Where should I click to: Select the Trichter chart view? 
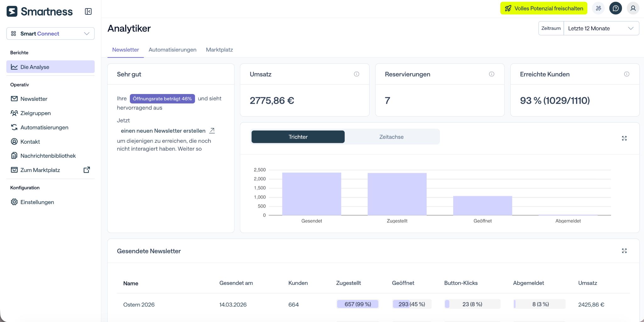(x=298, y=137)
